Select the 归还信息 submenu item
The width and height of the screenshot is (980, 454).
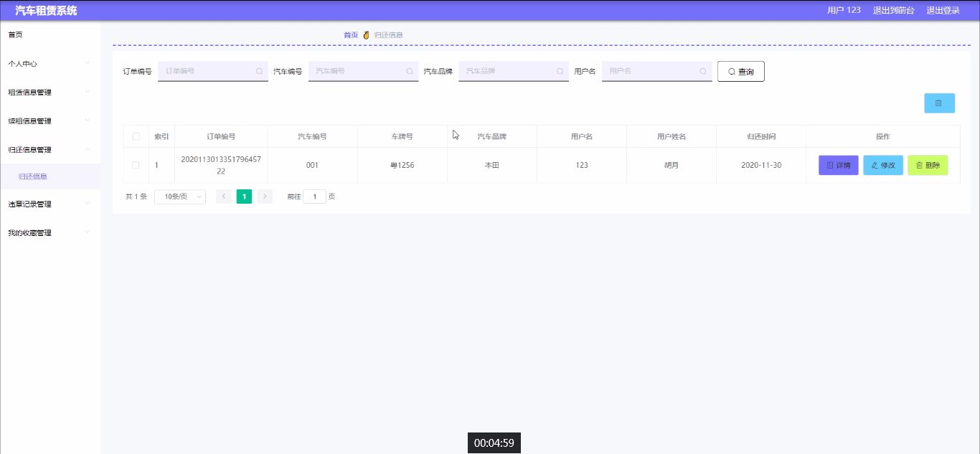click(50, 176)
